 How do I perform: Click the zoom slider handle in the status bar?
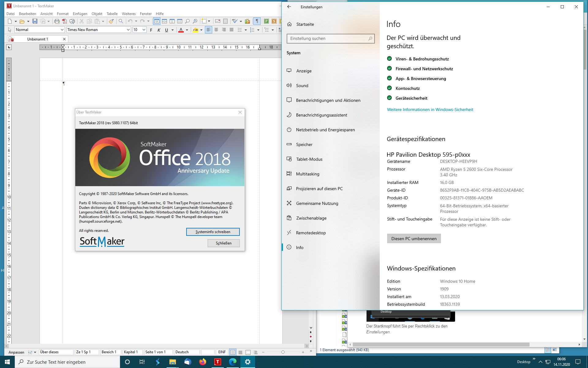point(283,352)
